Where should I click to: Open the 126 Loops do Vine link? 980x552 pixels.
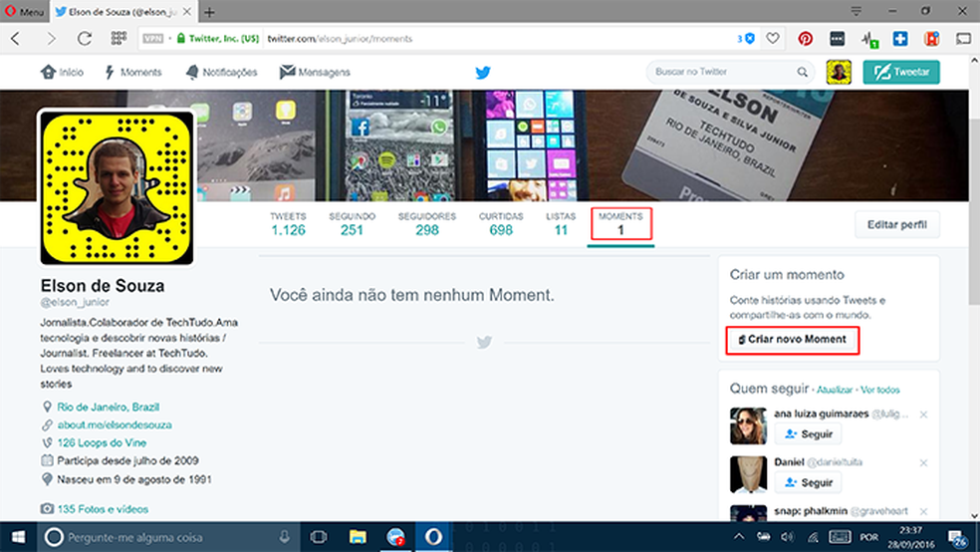(x=102, y=442)
